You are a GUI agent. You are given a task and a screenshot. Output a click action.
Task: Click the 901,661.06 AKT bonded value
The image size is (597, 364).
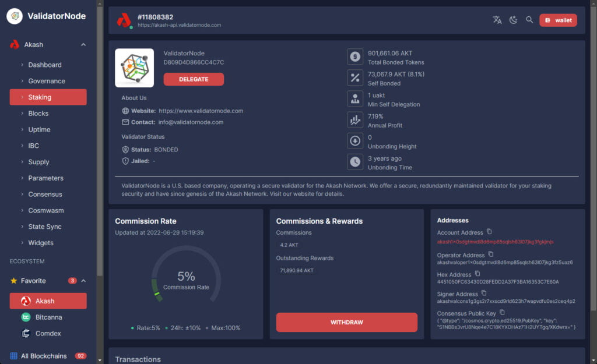coord(390,53)
